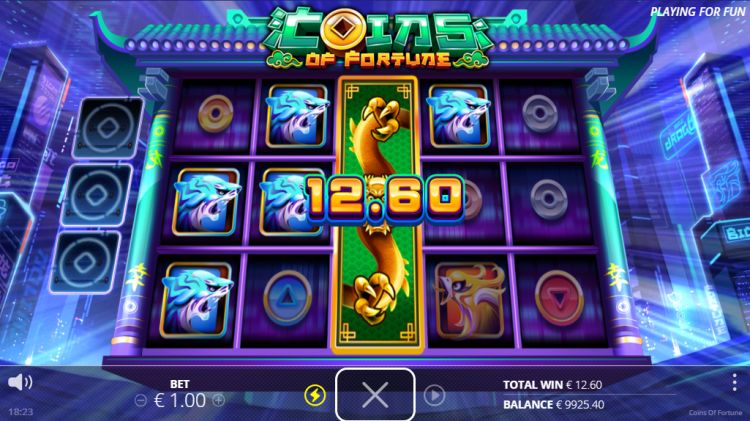Open autoplay using the play circle icon

click(434, 395)
